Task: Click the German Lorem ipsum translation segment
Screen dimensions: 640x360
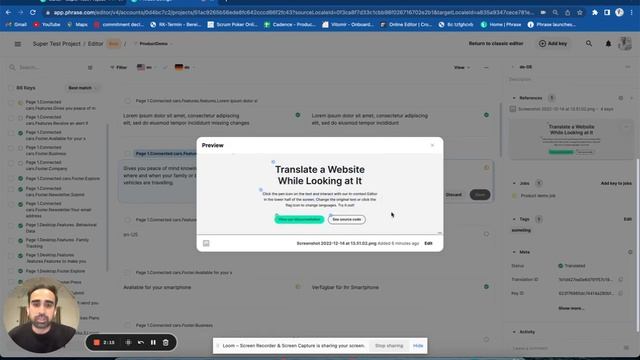Action: tap(370, 119)
